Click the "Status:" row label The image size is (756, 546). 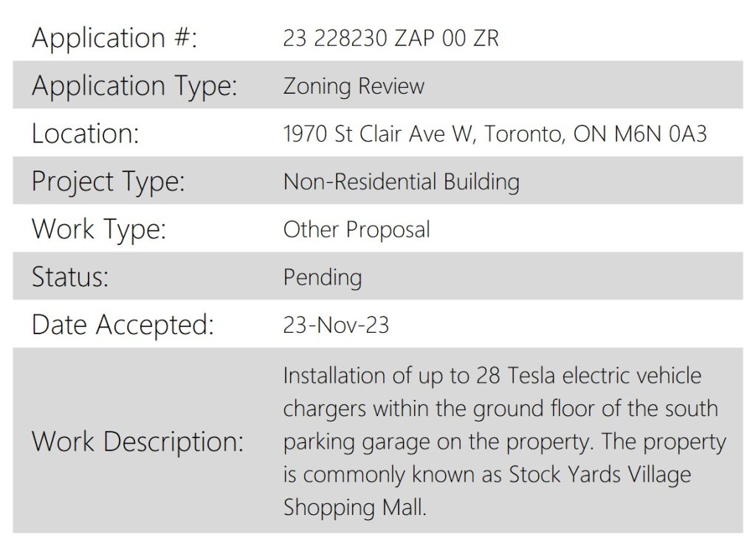coord(70,277)
